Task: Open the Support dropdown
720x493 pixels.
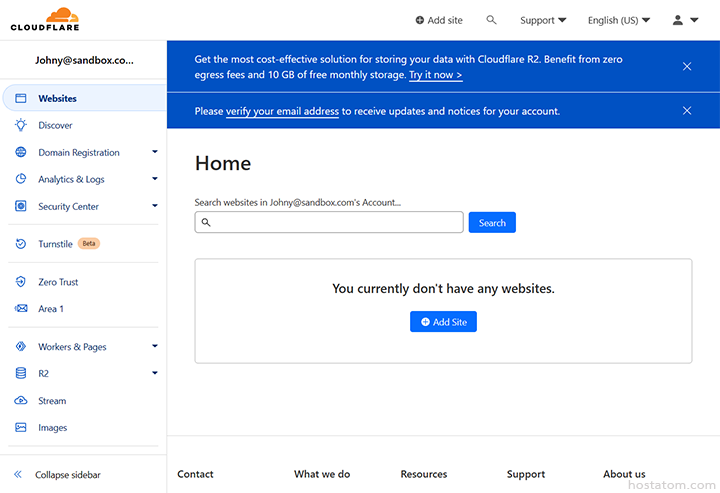Action: pos(543,20)
